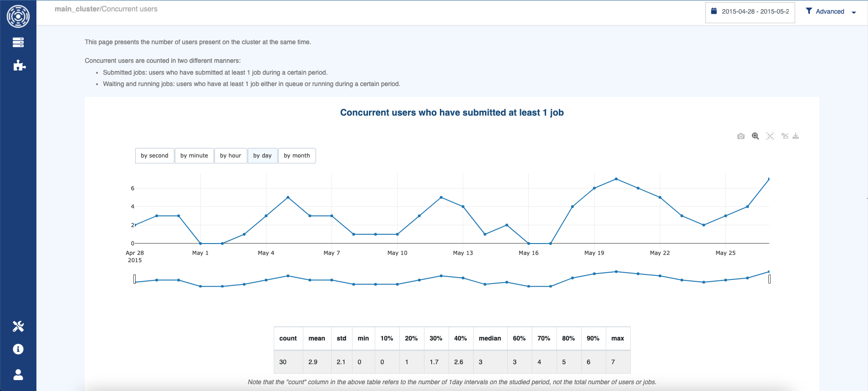Click the right range slider handle
Viewport: 868px width, 391px height.
click(x=769, y=279)
